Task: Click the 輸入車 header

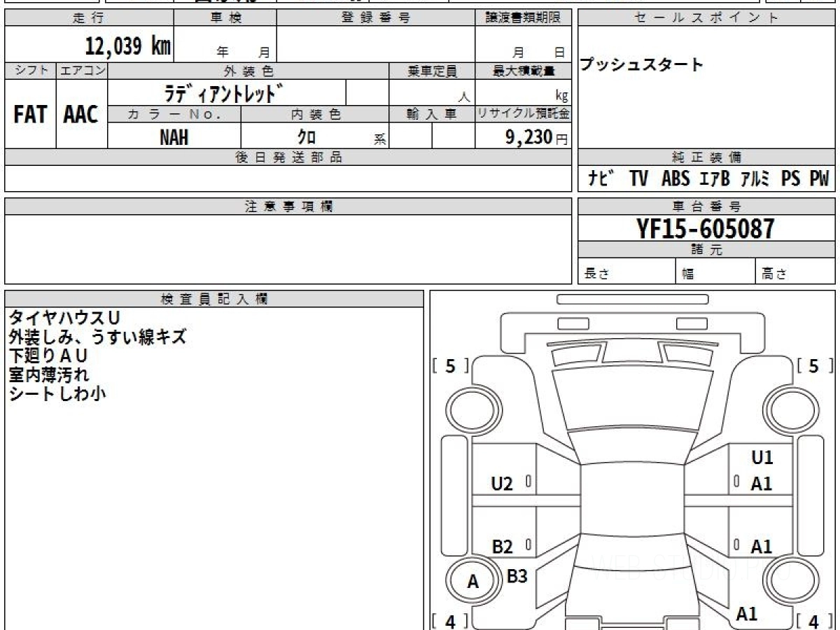Action: tap(432, 114)
